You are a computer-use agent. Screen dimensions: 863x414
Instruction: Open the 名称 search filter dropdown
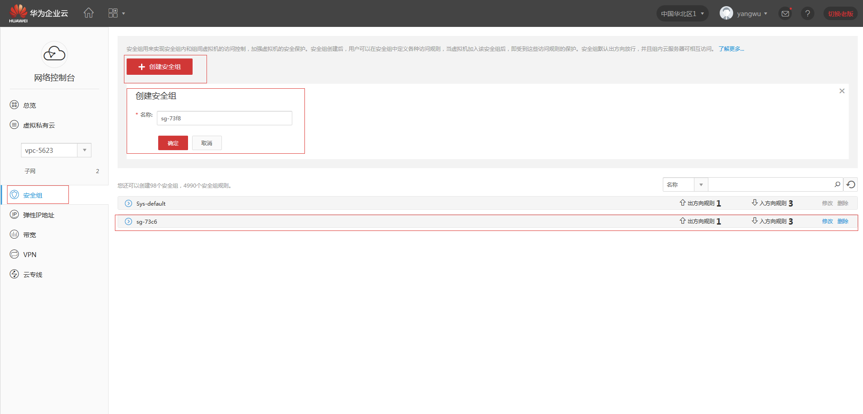(685, 185)
